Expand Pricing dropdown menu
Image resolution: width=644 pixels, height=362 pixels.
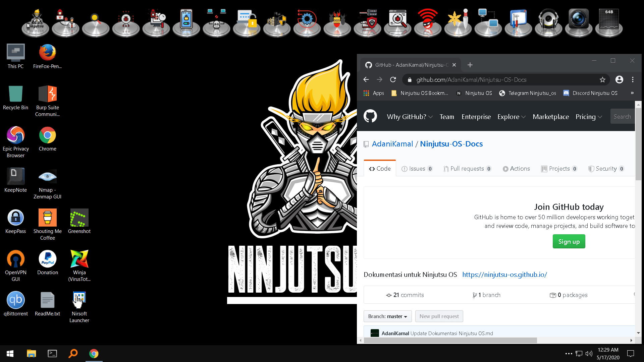tap(589, 117)
